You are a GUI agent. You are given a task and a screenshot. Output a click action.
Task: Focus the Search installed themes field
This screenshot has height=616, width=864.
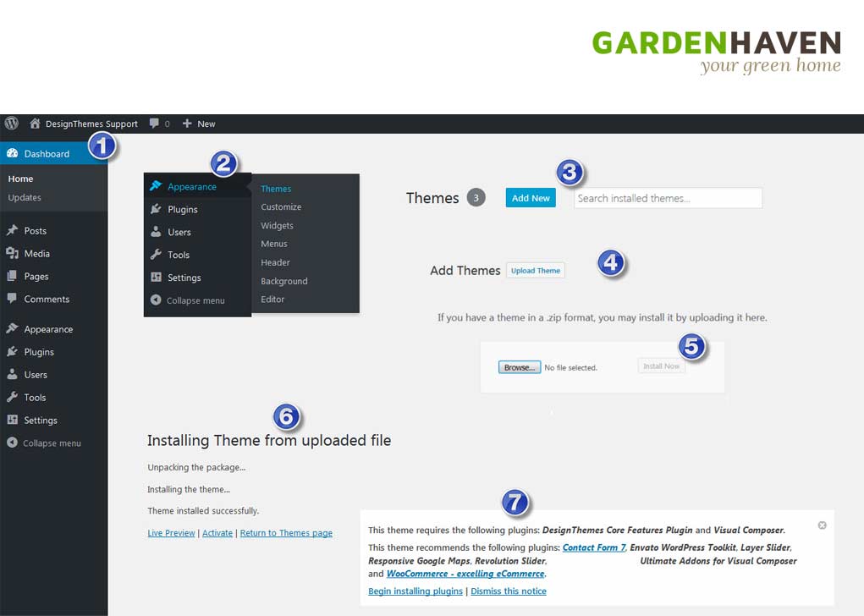668,198
